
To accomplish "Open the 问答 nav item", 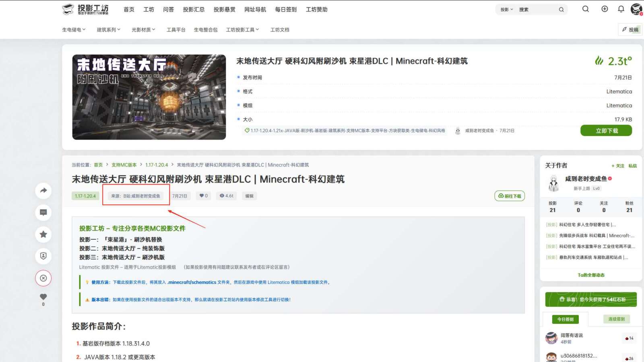I will click(168, 9).
